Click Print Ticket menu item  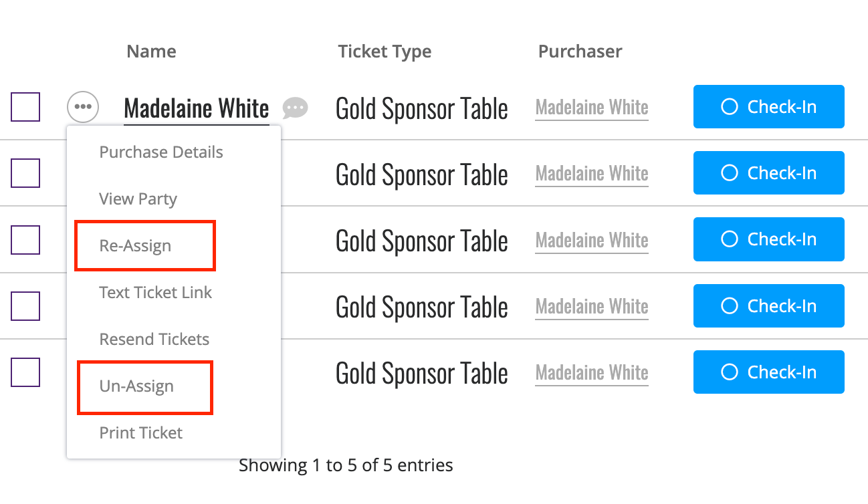pyautogui.click(x=140, y=432)
